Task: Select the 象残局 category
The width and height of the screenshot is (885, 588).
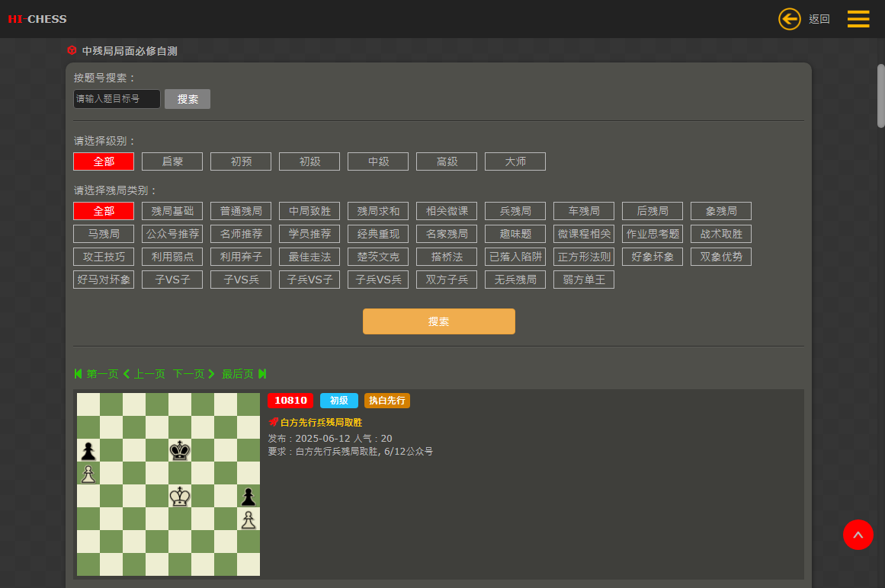Action: point(721,211)
